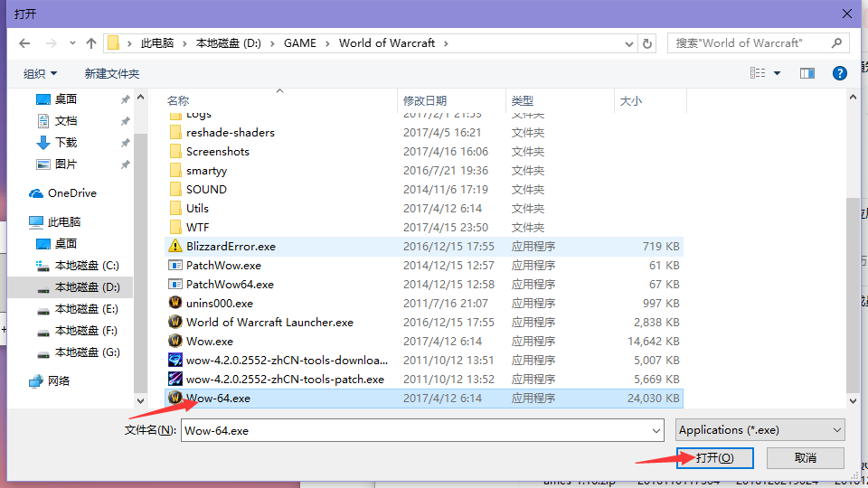Select BlizzardError.exe warning icon
Viewport: 868px width, 488px height.
click(x=175, y=246)
